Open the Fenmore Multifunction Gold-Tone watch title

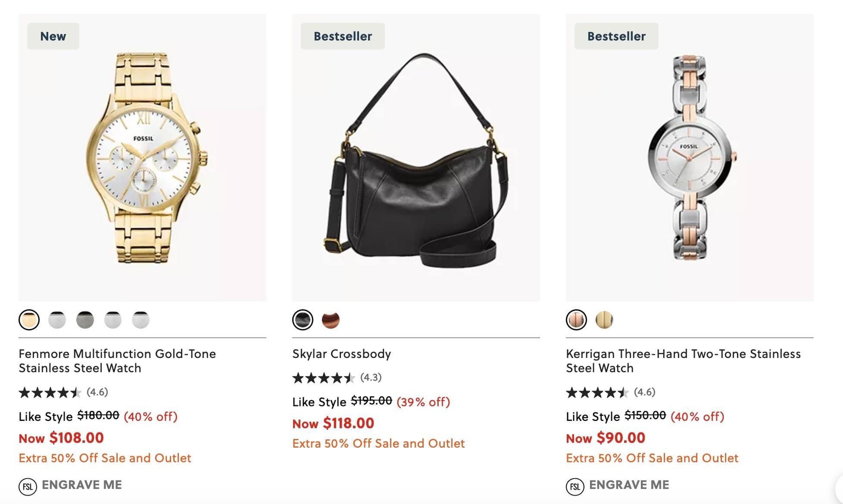[x=117, y=361]
